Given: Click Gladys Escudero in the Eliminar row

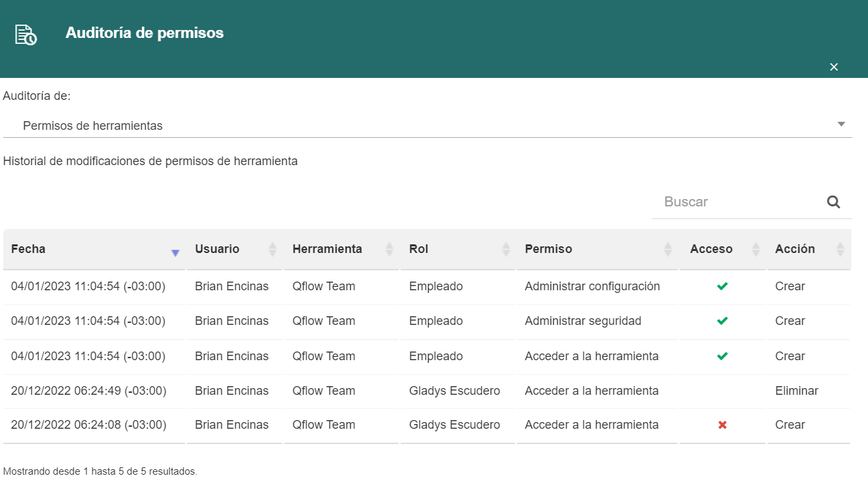Looking at the screenshot, I should tap(455, 391).
